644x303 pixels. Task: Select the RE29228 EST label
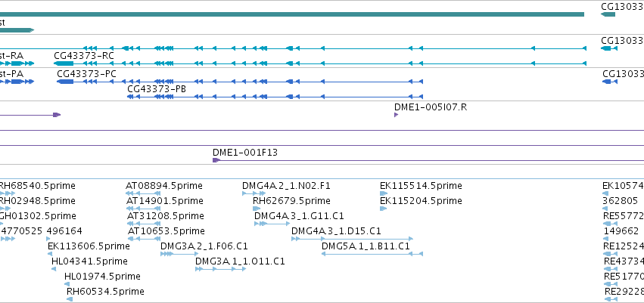[x=624, y=292]
